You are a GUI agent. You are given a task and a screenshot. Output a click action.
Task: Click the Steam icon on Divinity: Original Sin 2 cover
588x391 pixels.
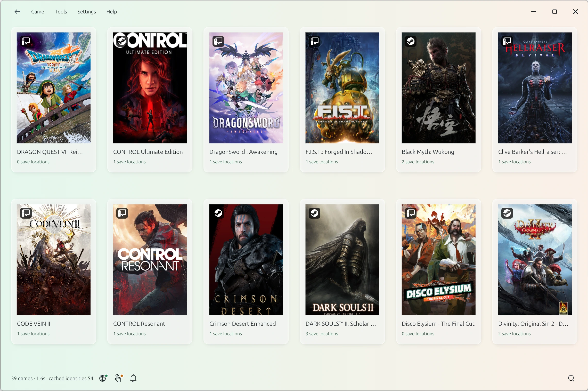pyautogui.click(x=507, y=213)
